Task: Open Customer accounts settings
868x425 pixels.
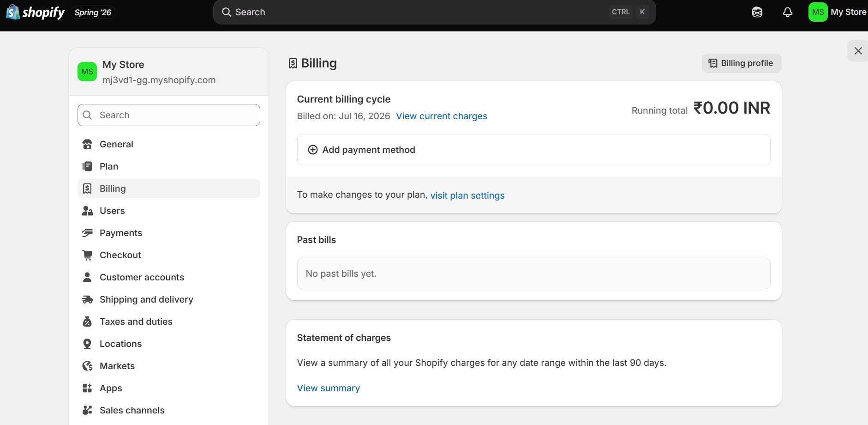Action: (169, 277)
